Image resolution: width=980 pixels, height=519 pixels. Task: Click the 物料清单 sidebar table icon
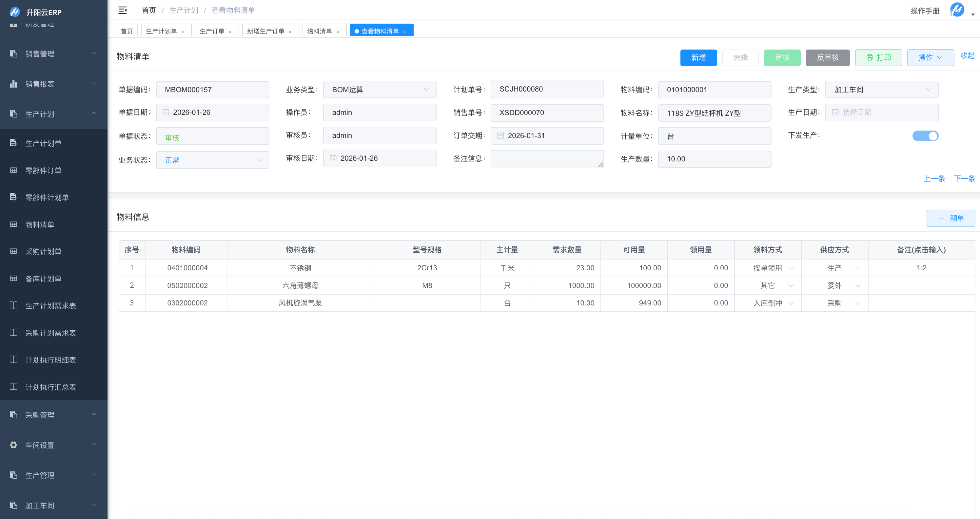13,224
